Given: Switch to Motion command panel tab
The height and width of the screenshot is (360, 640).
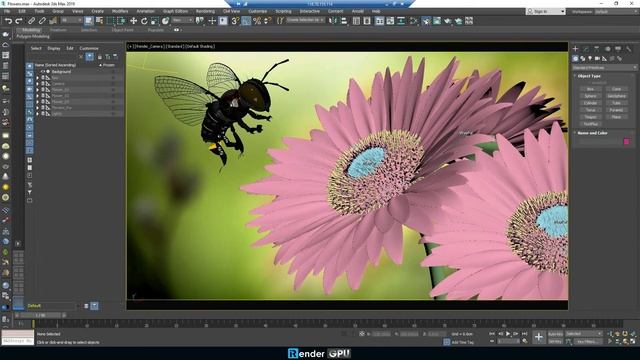Looking at the screenshot, I should point(607,49).
